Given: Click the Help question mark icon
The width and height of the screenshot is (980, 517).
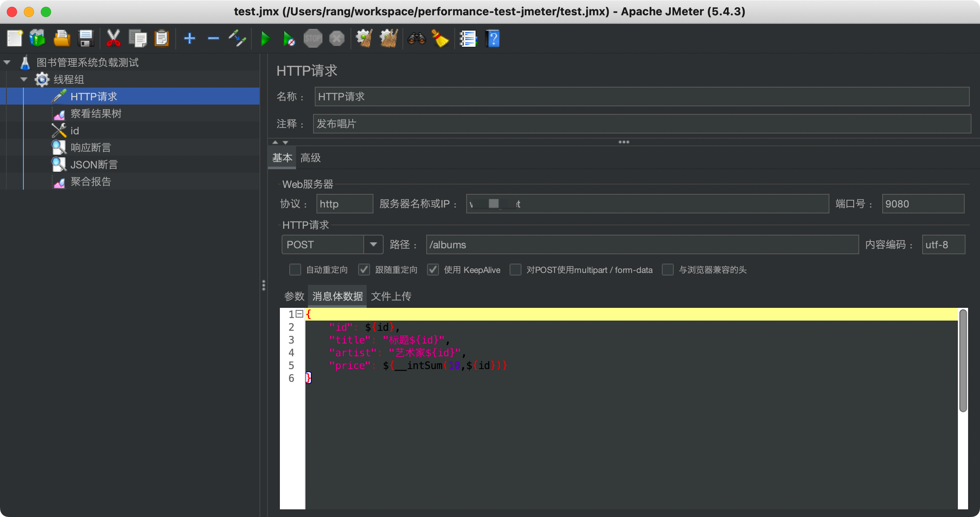Looking at the screenshot, I should point(493,39).
